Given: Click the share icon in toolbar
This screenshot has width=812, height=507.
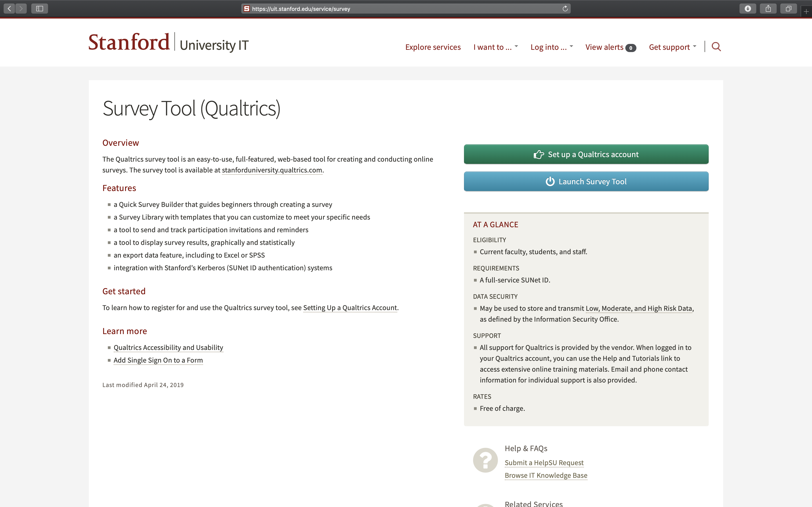Looking at the screenshot, I should pos(768,9).
